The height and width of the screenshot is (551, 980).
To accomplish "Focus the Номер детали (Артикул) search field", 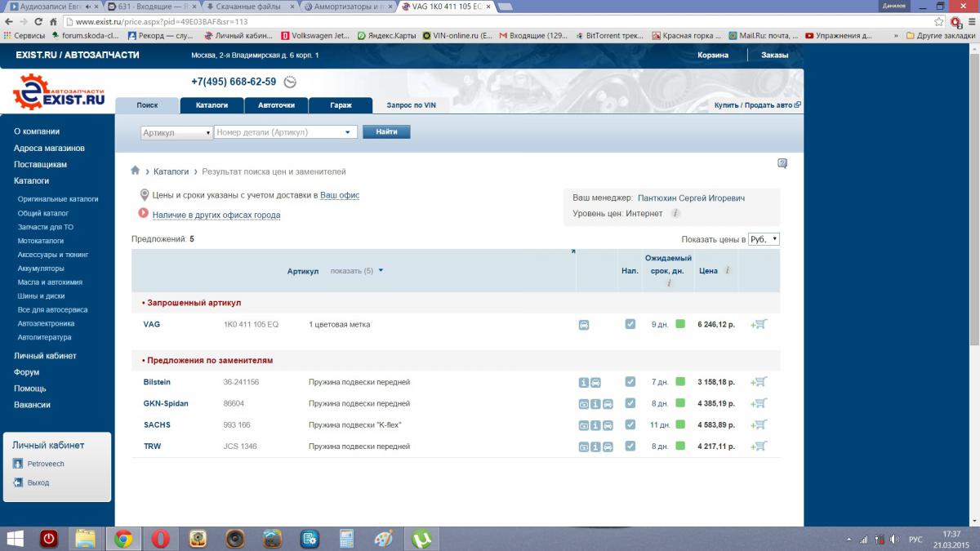I will (279, 132).
